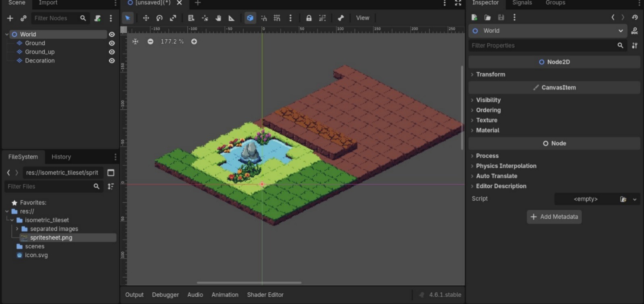Toggle isometric grid cube button

[250, 18]
